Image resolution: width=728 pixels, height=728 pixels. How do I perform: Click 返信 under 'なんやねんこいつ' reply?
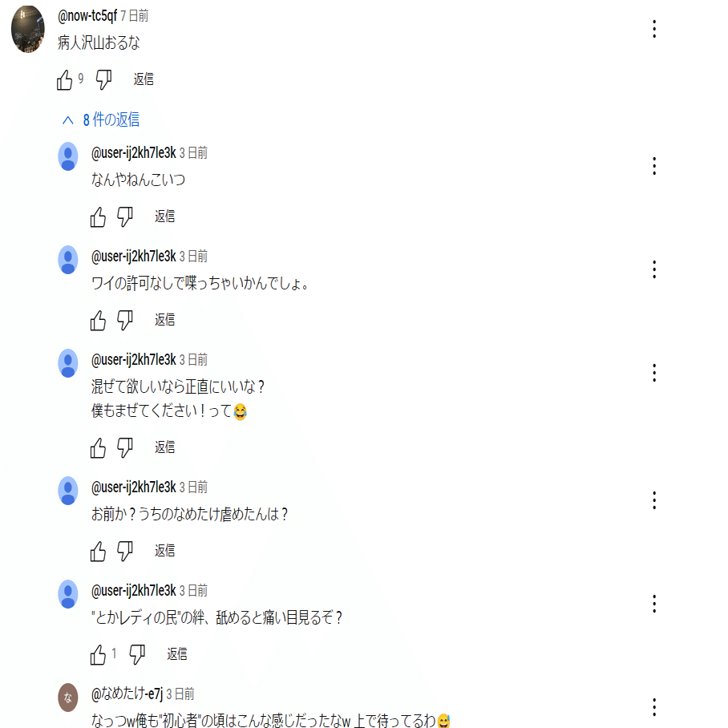[x=165, y=216]
